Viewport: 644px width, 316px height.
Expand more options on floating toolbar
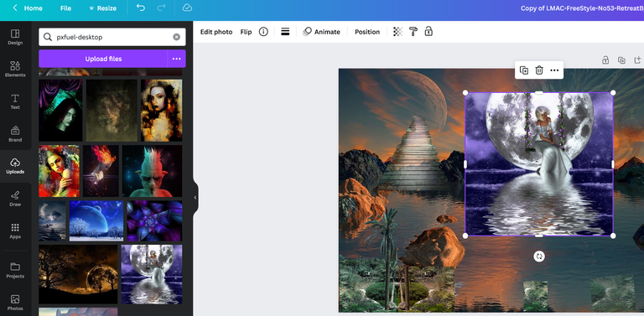(554, 70)
